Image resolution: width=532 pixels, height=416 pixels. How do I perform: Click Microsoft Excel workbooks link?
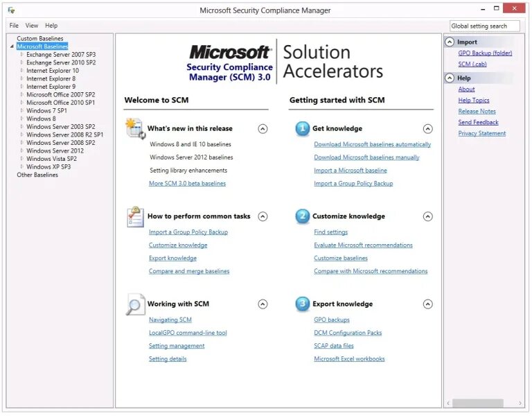[x=349, y=359]
